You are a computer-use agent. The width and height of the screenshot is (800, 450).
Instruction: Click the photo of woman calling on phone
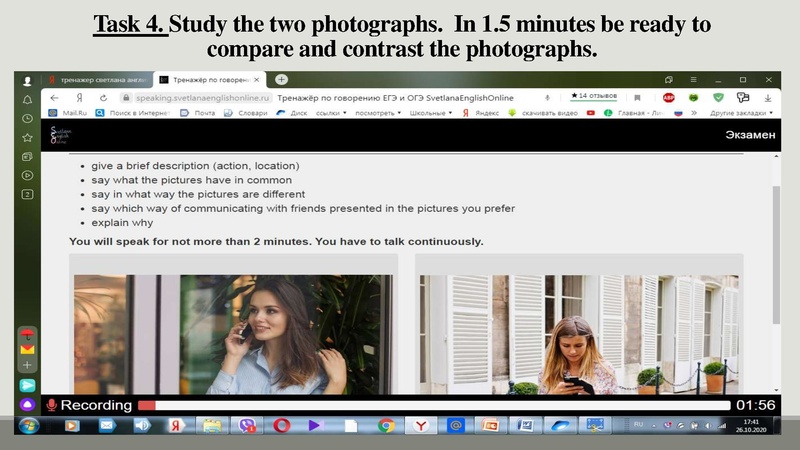pyautogui.click(x=233, y=334)
